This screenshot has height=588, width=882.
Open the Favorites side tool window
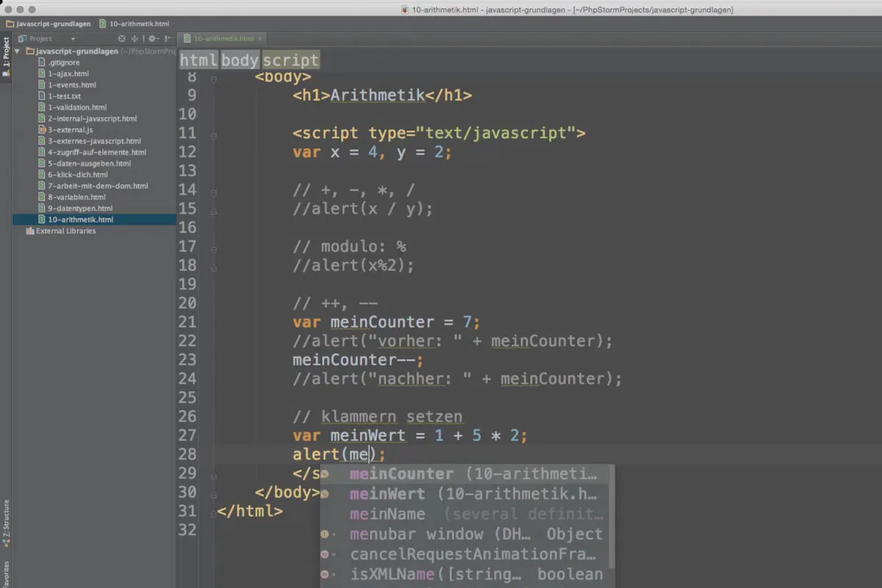pyautogui.click(x=6, y=573)
